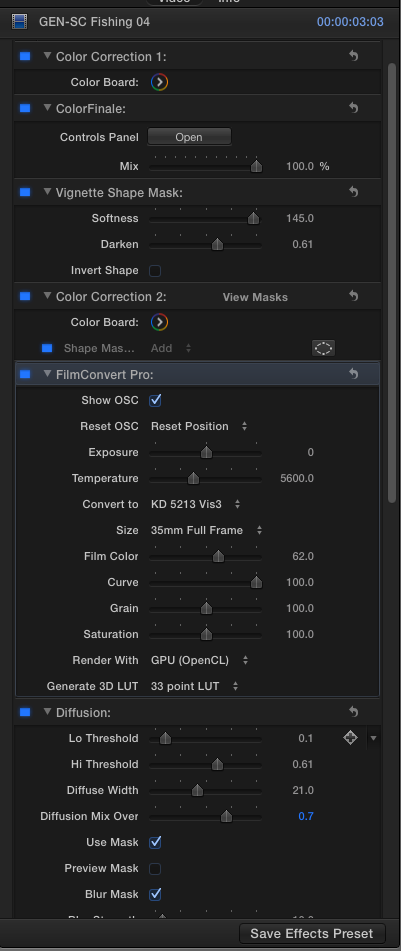The width and height of the screenshot is (401, 951).
Task: Click the Film Color slider handle
Action: (x=218, y=557)
